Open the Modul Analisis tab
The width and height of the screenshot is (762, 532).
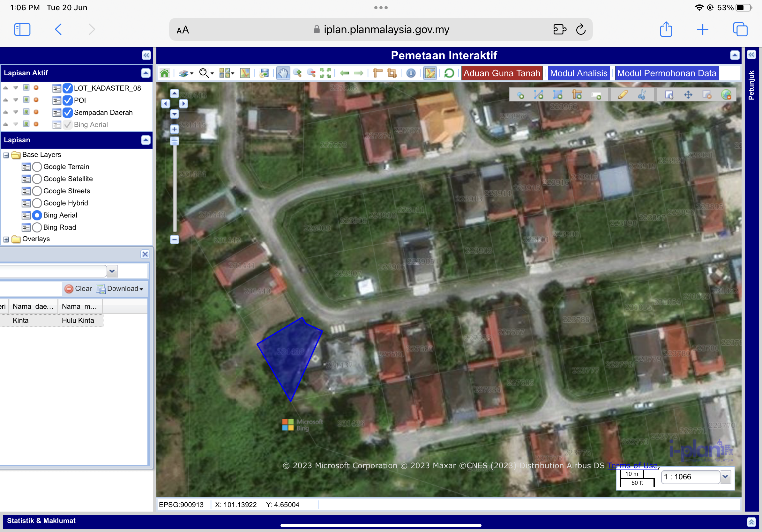[578, 73]
